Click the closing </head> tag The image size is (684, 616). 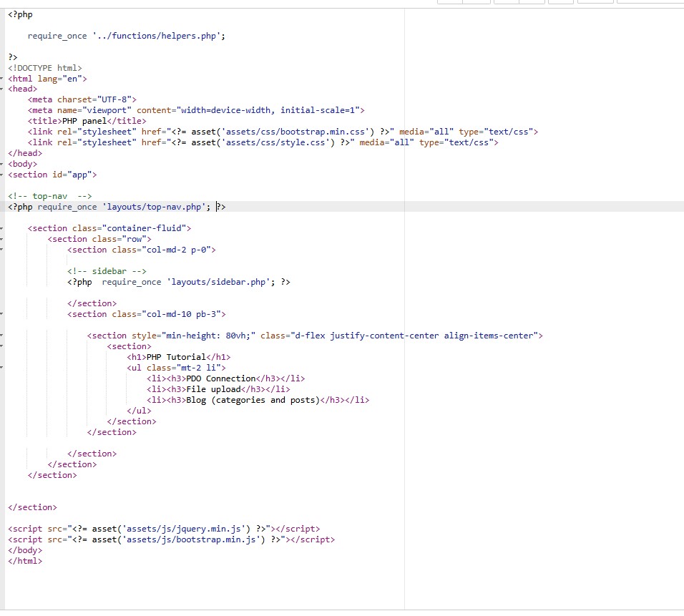pos(25,153)
